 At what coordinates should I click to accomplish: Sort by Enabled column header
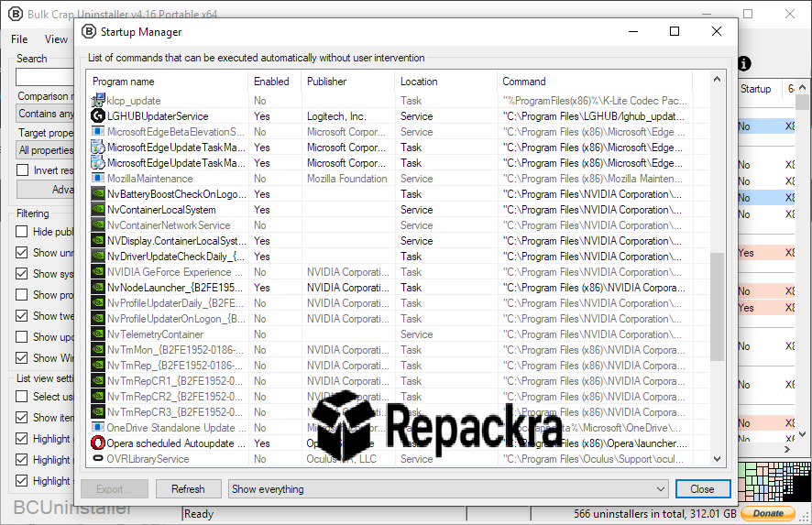275,82
